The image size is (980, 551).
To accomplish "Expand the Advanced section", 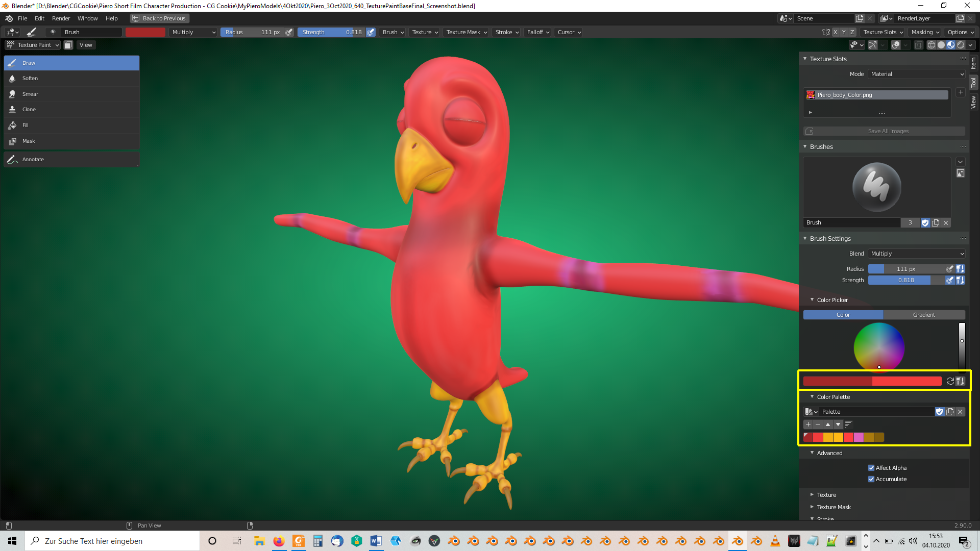I will click(829, 453).
